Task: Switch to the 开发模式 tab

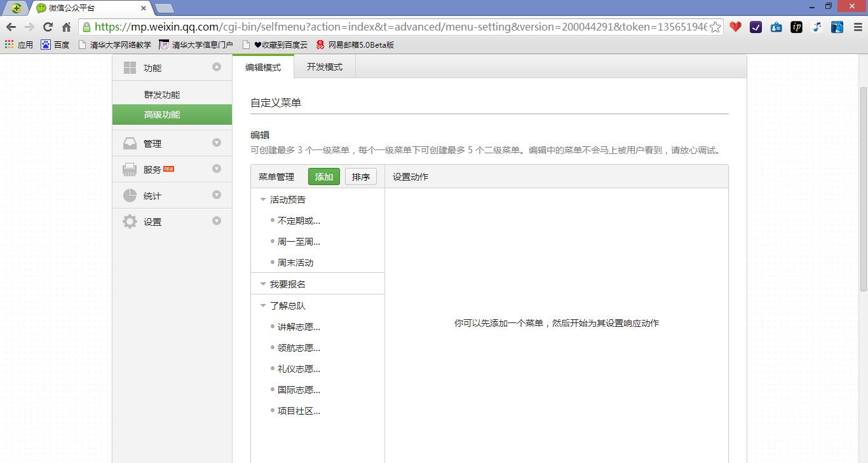Action: click(324, 66)
